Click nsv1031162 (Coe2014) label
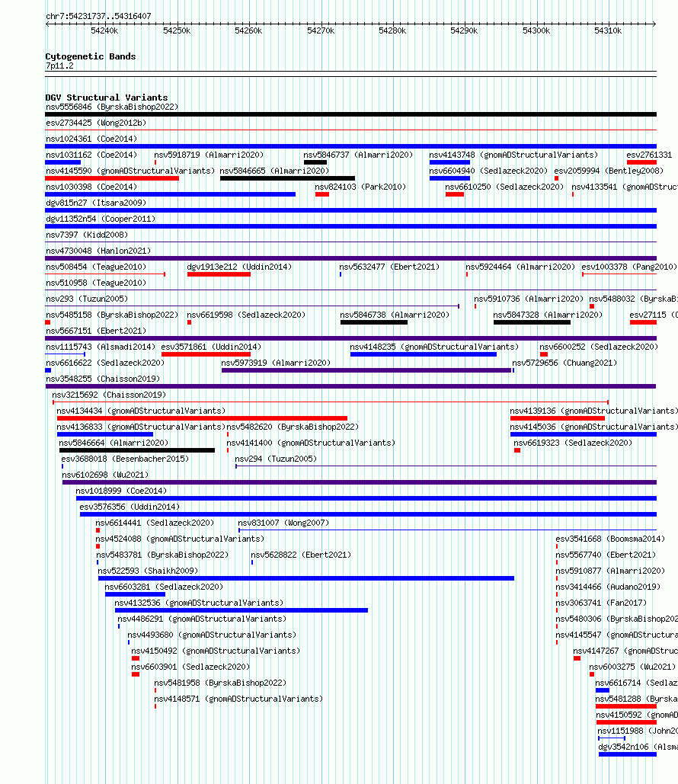The image size is (678, 784). [x=91, y=155]
